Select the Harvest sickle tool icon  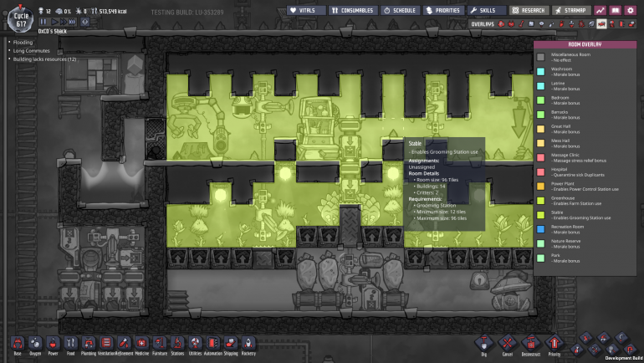click(x=621, y=338)
